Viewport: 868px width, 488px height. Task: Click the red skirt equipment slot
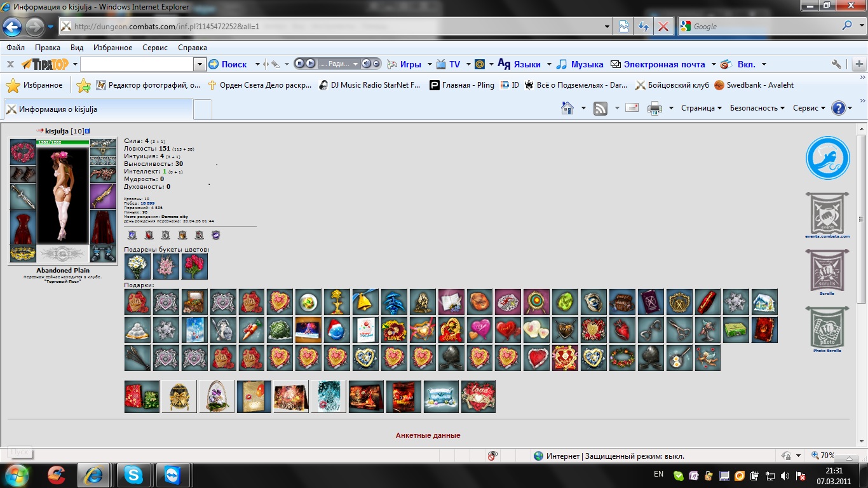103,227
